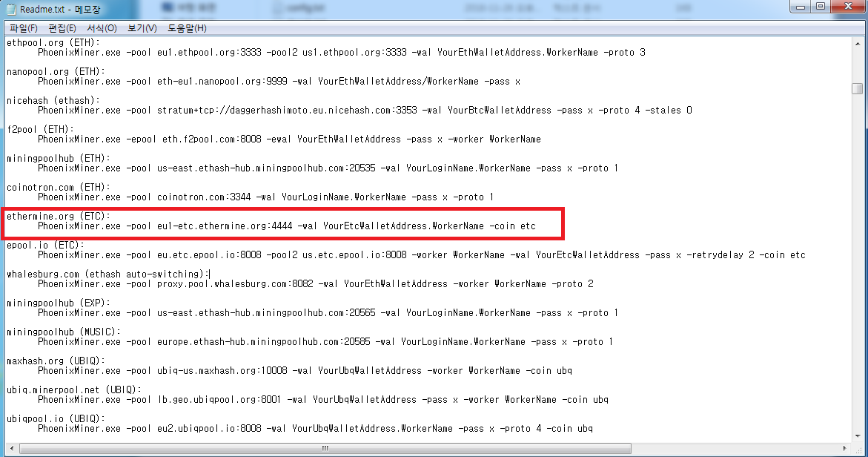Click the 'ethermine.org (ETC):' heading

click(x=59, y=216)
